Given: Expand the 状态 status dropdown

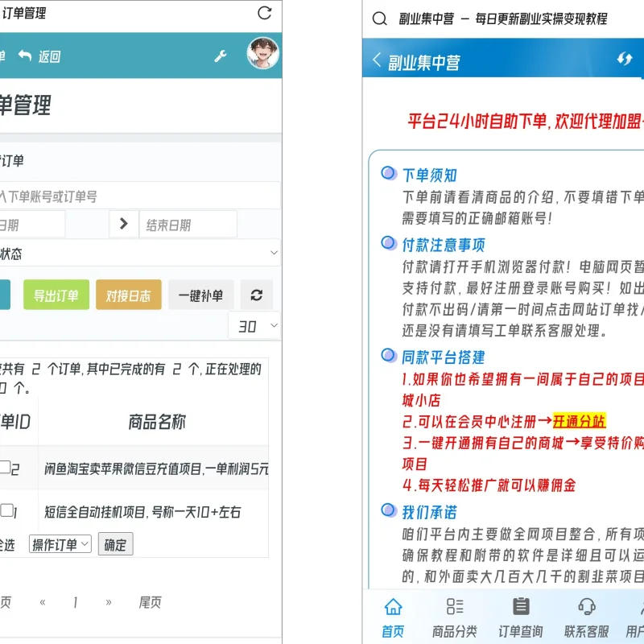Looking at the screenshot, I should (x=139, y=253).
